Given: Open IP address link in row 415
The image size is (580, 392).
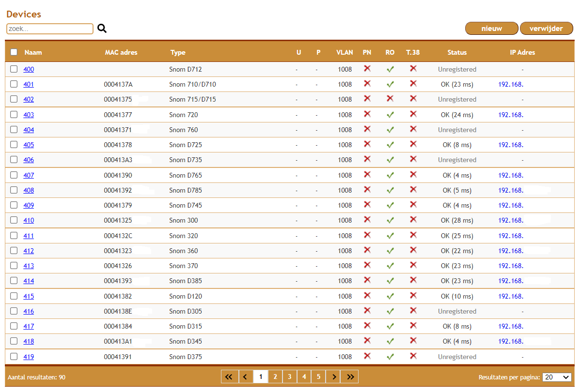Looking at the screenshot, I should coord(510,296).
